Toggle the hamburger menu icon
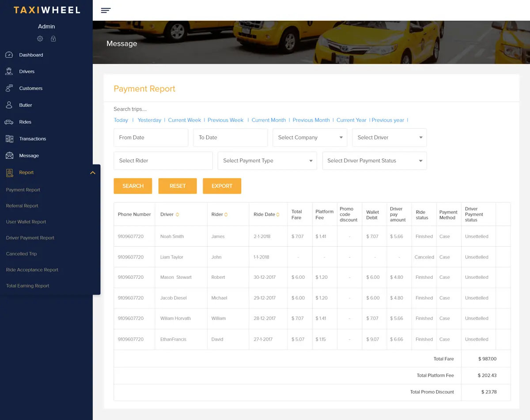 coord(106,11)
